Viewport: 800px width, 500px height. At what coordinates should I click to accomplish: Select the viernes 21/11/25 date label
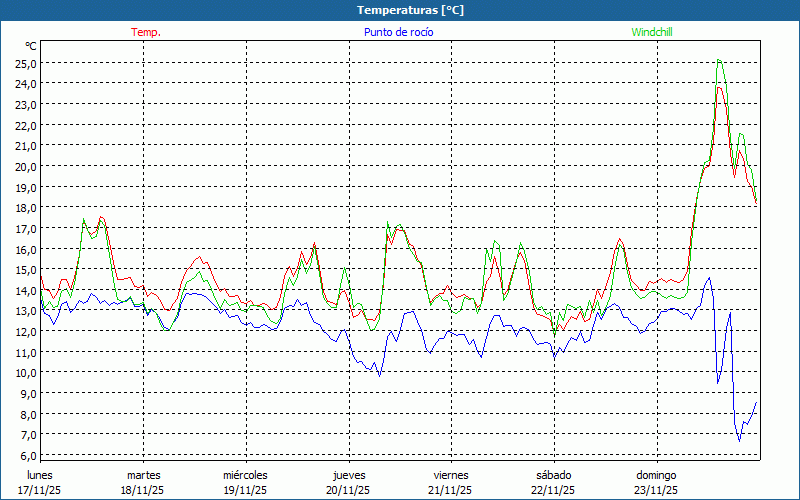coord(451,482)
